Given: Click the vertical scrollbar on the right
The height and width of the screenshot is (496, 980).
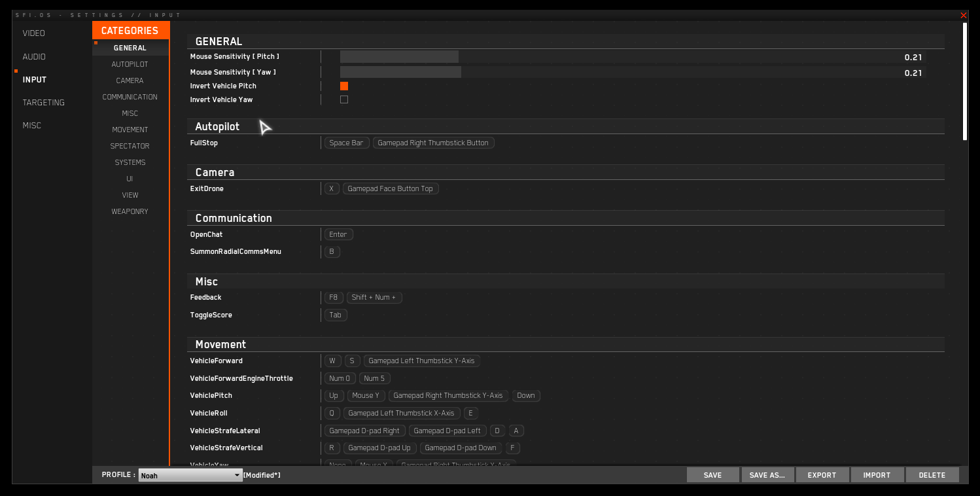Looking at the screenshot, I should click(x=965, y=82).
